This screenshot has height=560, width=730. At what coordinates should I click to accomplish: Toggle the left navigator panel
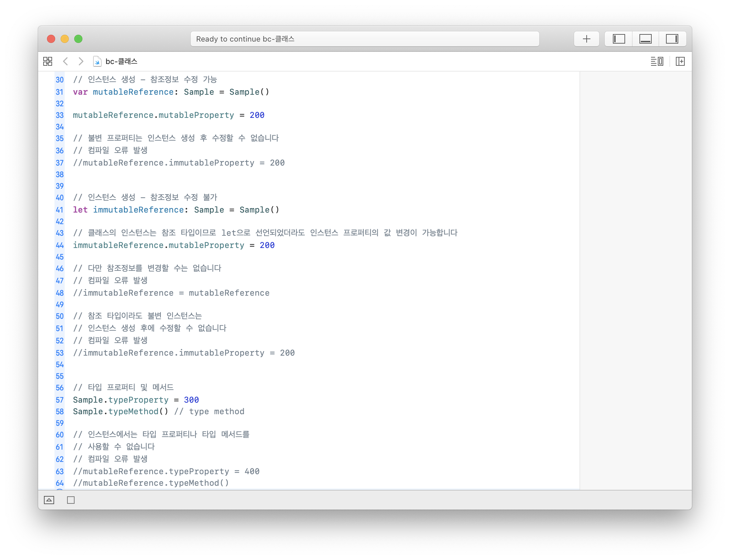(x=619, y=39)
